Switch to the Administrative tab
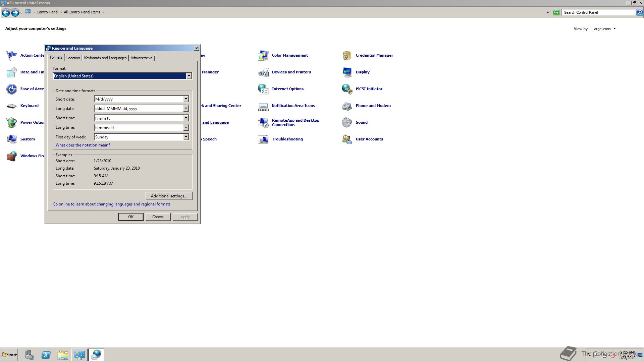Screen dimensions: 644x362 pos(142,58)
